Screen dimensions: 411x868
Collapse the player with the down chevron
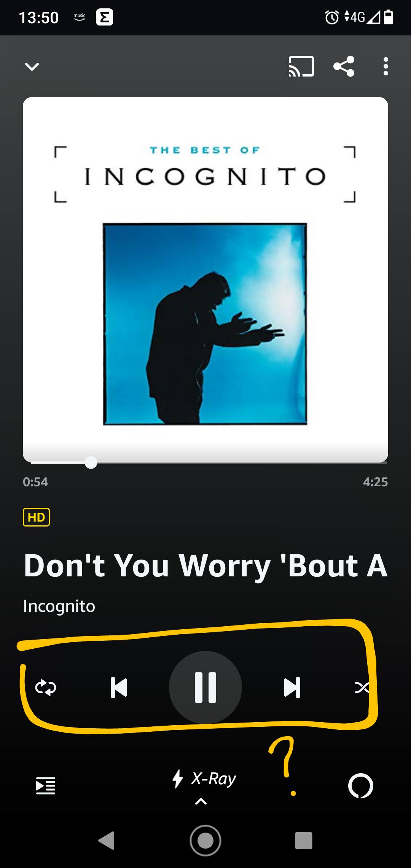tap(32, 67)
